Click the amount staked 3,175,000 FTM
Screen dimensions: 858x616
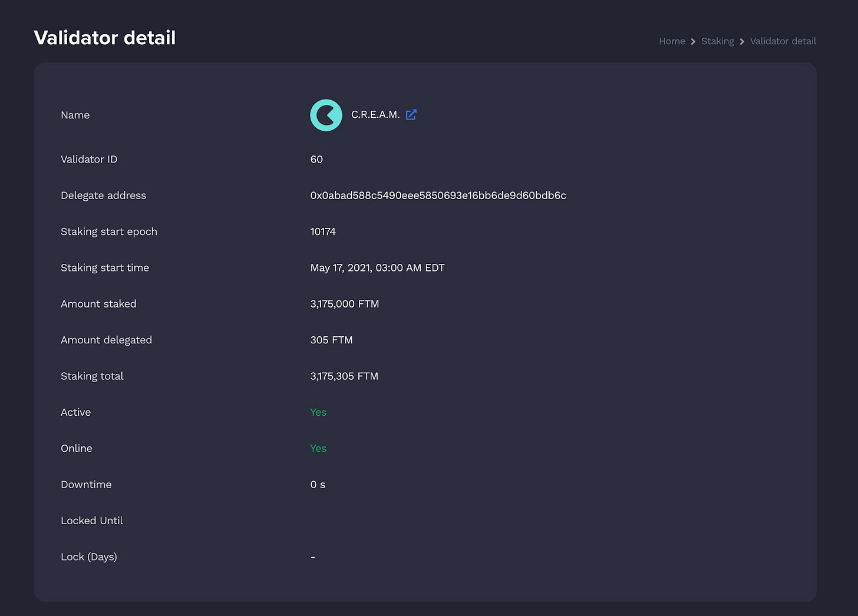[x=344, y=304]
